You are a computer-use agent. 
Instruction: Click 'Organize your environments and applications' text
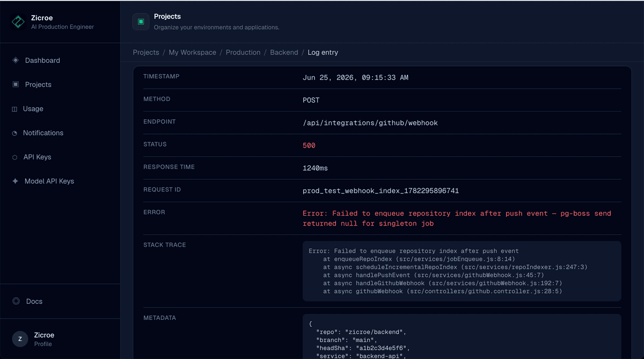[216, 27]
